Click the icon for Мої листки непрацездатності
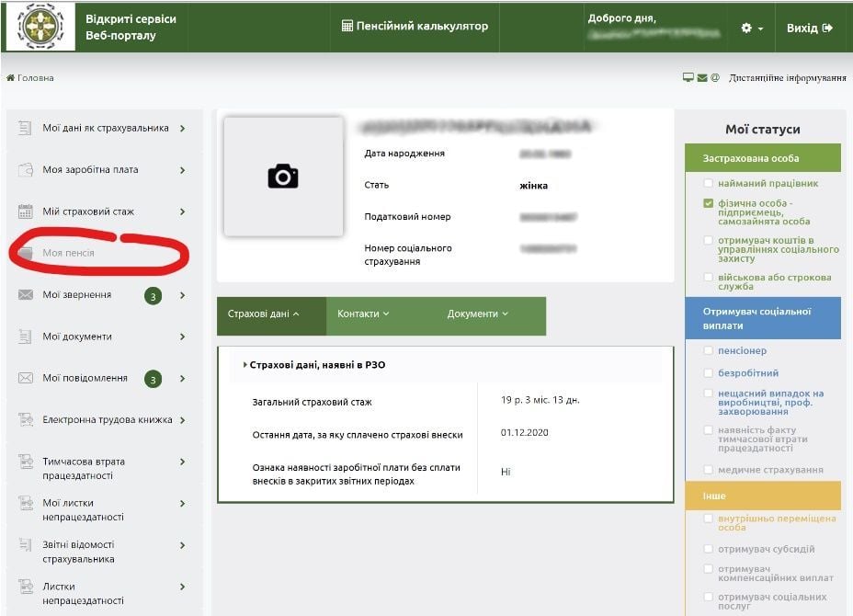The image size is (853, 616). [26, 502]
